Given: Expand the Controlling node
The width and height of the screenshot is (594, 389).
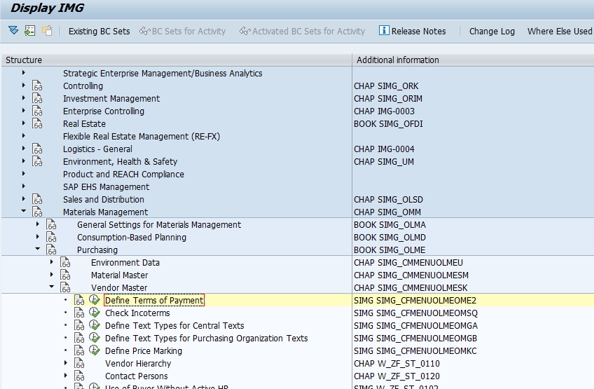Looking at the screenshot, I should point(23,86).
